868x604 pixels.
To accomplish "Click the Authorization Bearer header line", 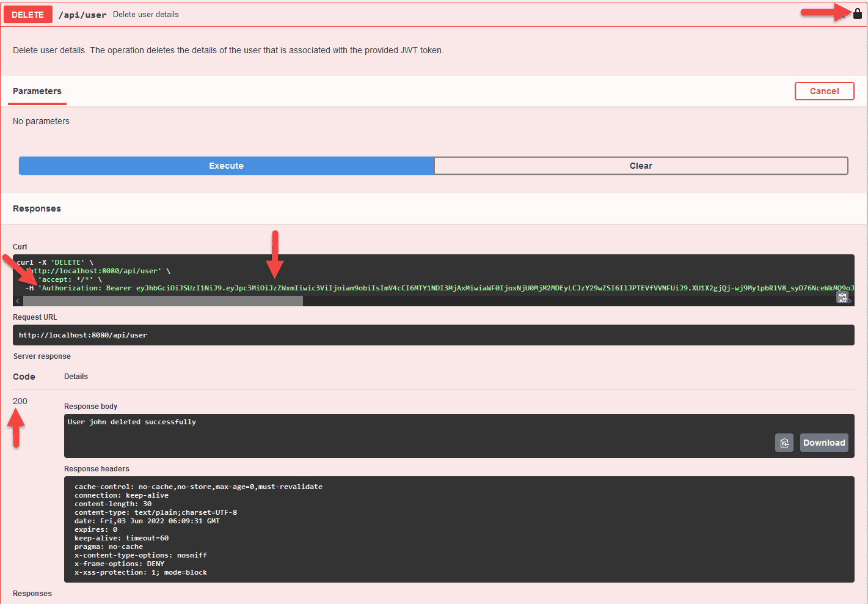I will (x=440, y=288).
